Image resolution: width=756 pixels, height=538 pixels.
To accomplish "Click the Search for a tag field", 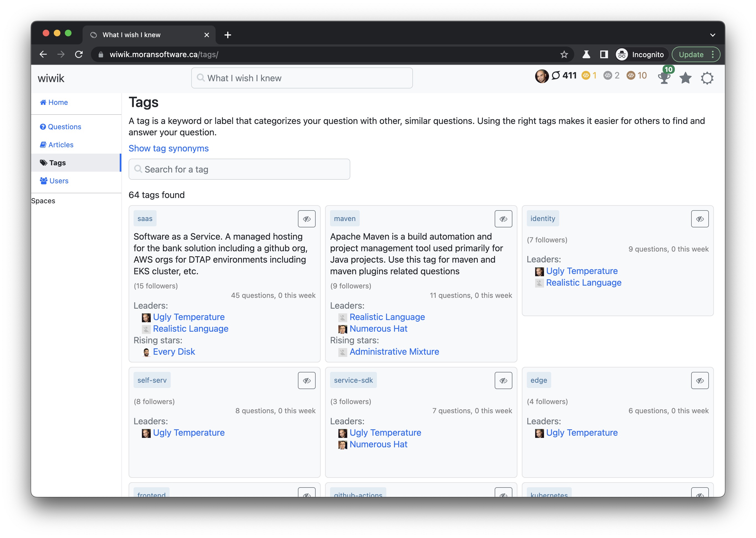I will (239, 169).
